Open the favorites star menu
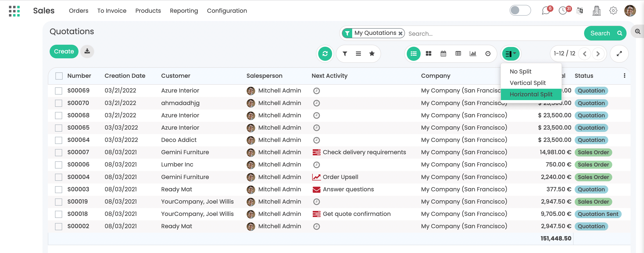The image size is (644, 253). 372,53
